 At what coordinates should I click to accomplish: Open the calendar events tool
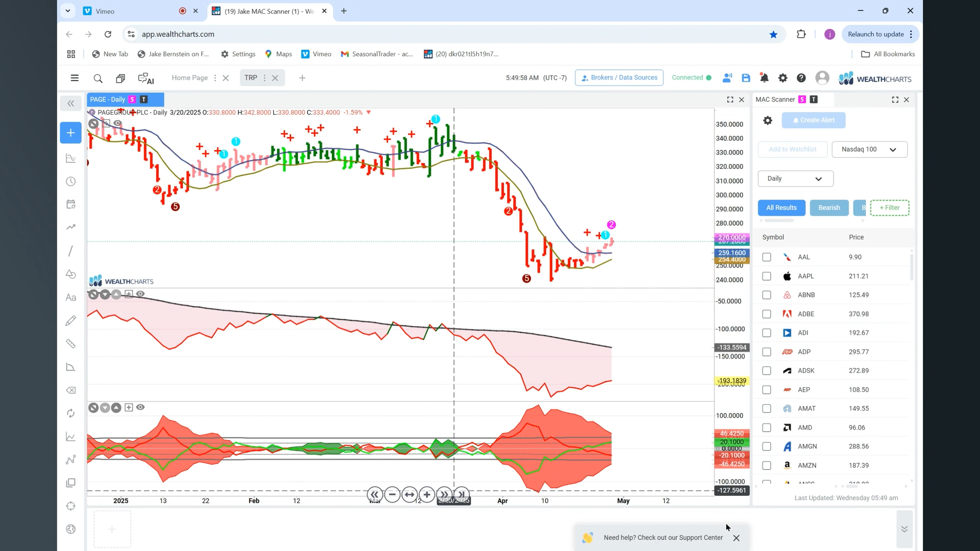pos(71,205)
